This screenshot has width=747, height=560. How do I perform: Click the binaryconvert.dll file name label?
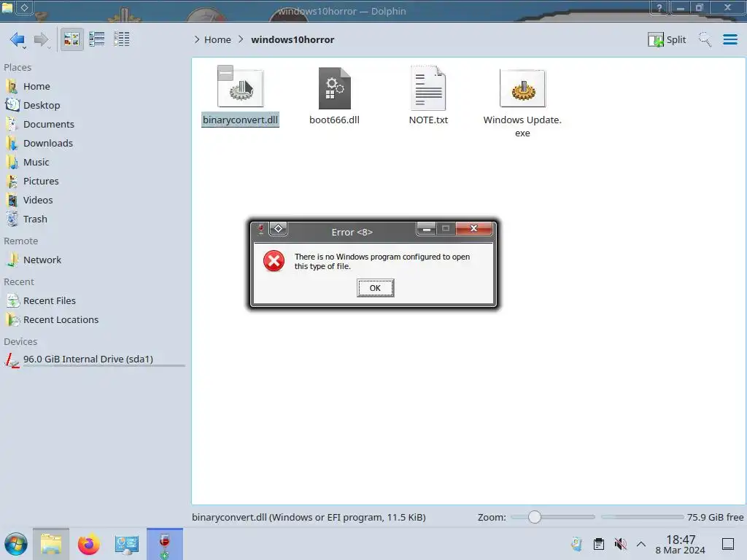click(240, 120)
